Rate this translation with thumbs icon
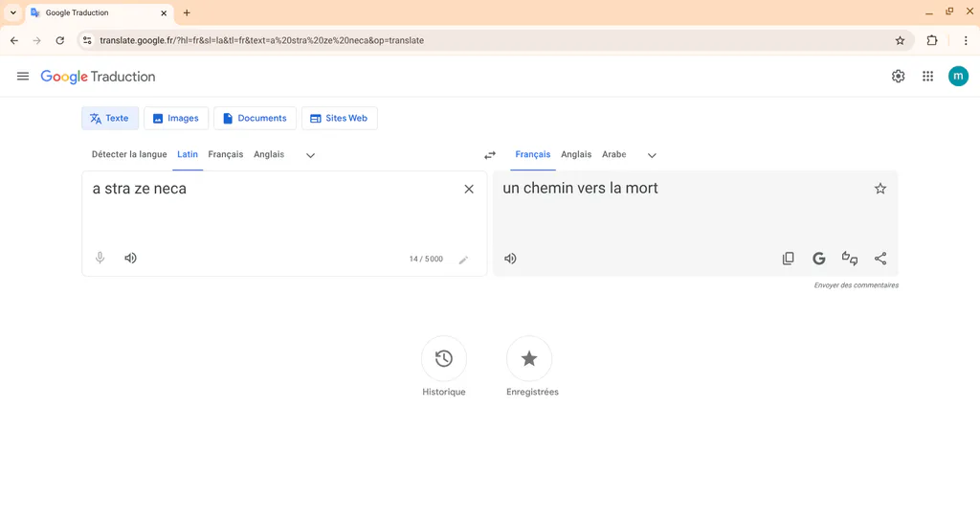980x521 pixels. [850, 259]
